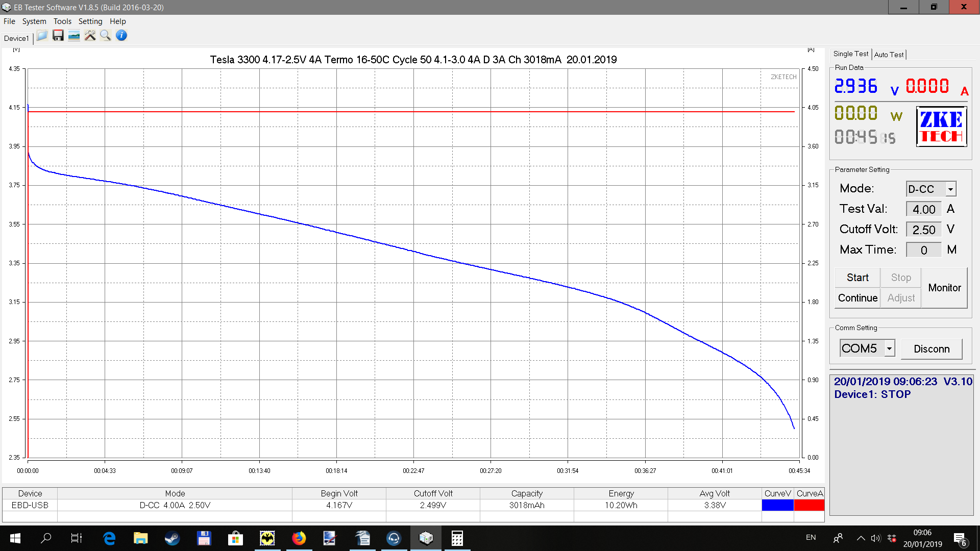Click the magnifying glass toolbar icon
Screen dimensions: 980x551
pos(106,36)
